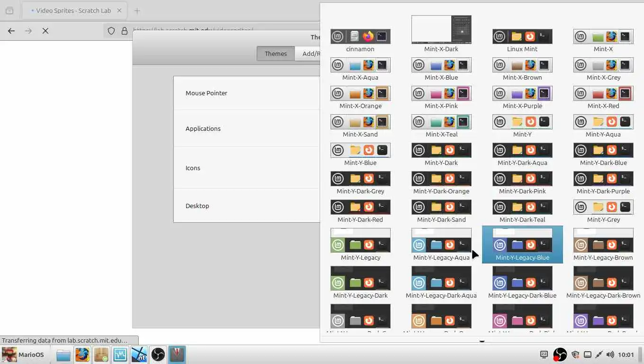Select the Mint-Y-Legacy-Blue theme thumbnail

pyautogui.click(x=522, y=244)
